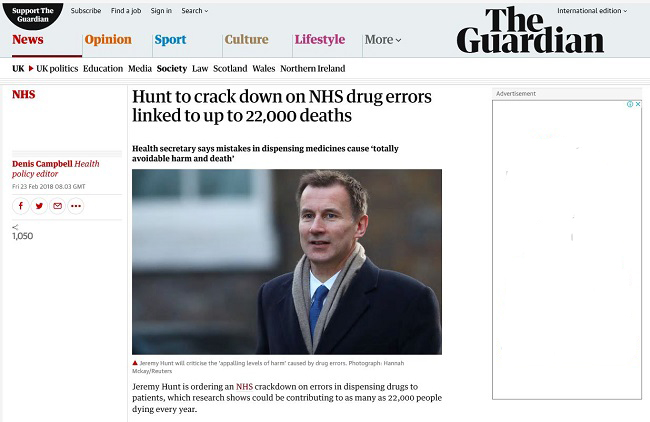Close the advertisement with X icon
Image resolution: width=650 pixels, height=422 pixels.
pyautogui.click(x=637, y=104)
